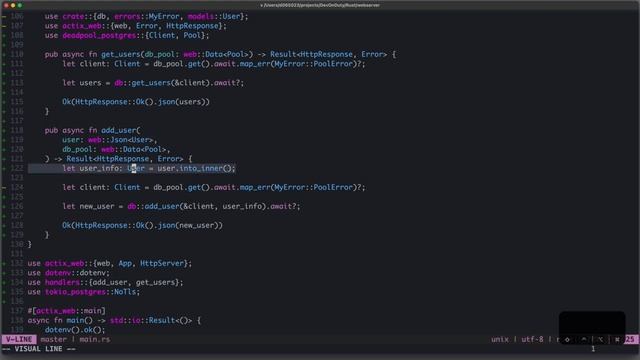Image resolution: width=640 pixels, height=360 pixels.
Task: Click 'into_inner' on the highlighted line
Action: point(201,168)
